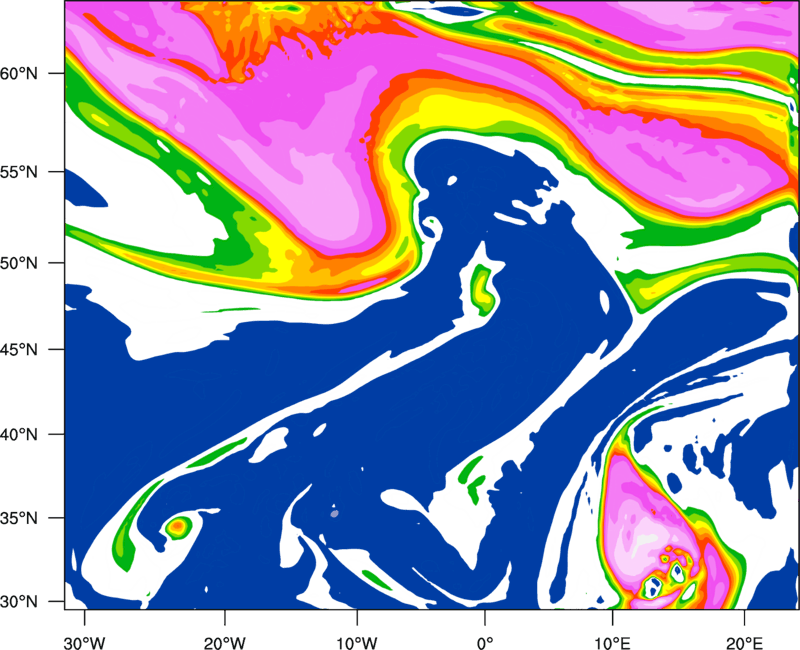Click the 60°N latitude label
The height and width of the screenshot is (650, 800).
19,74
